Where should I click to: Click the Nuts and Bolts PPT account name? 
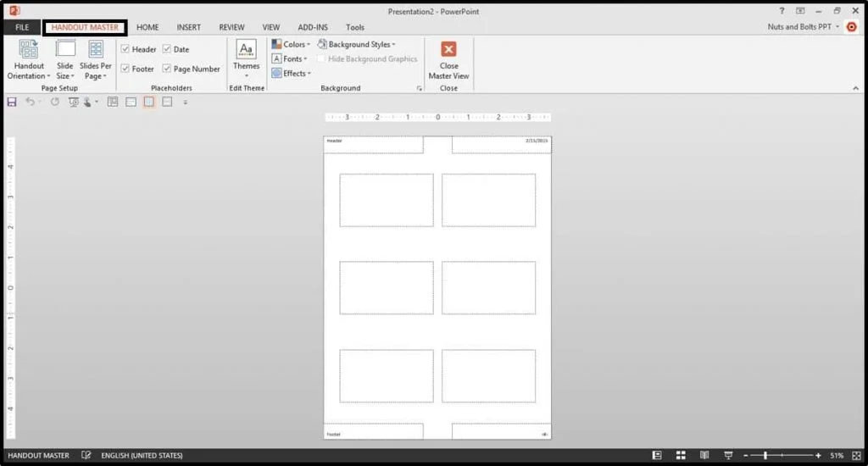[x=799, y=26]
